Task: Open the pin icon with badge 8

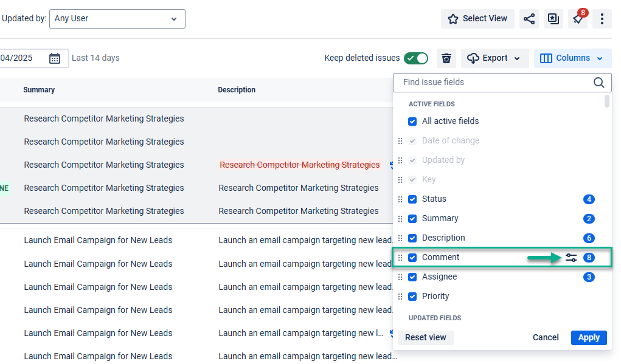Action: point(578,19)
